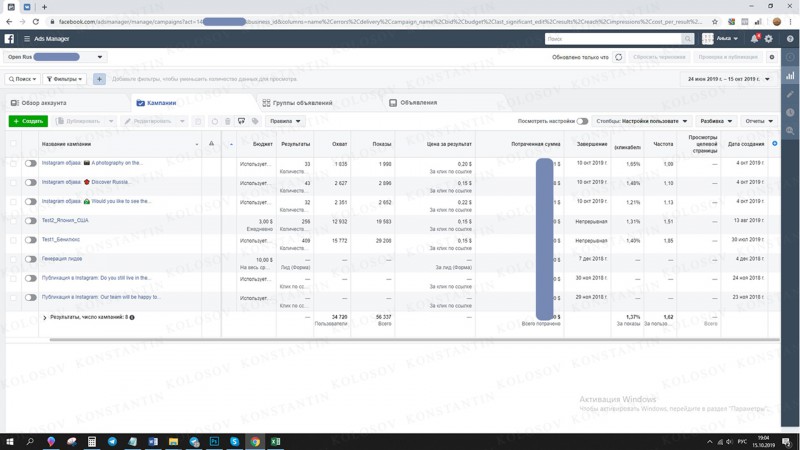Open the Test1_Бенилюкс campaign link
The height and width of the screenshot is (450, 800).
[61, 239]
